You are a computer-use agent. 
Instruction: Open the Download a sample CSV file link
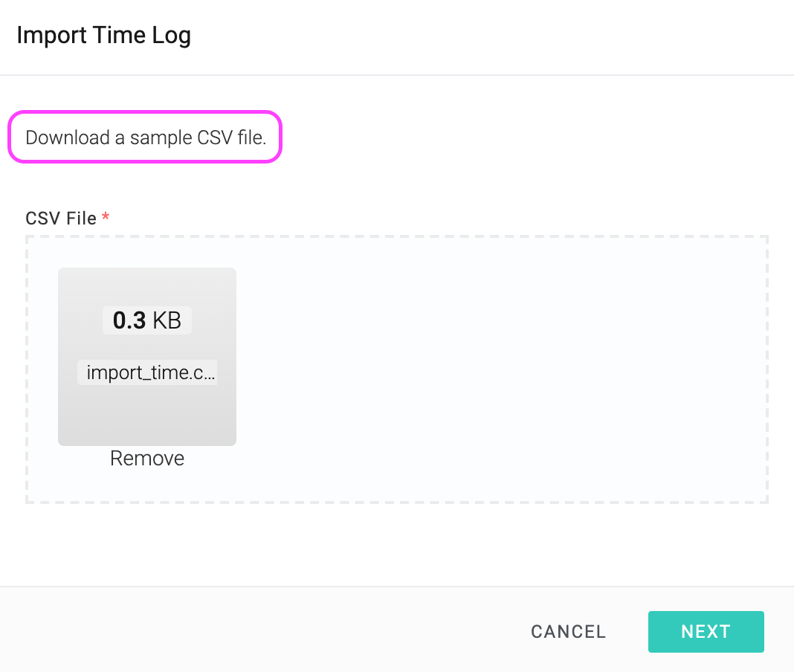145,138
